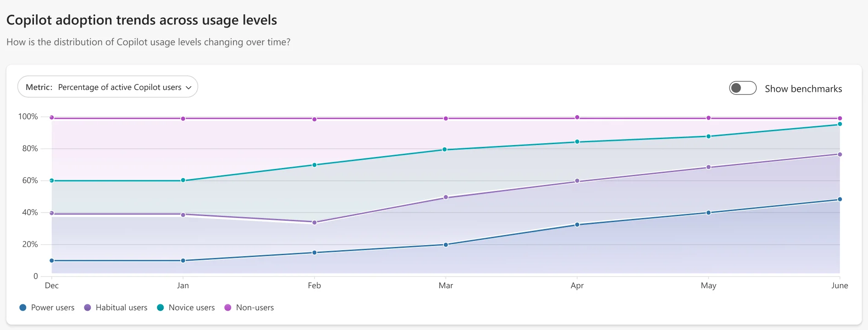Click the Dec label on the x-axis

pyautogui.click(x=52, y=285)
